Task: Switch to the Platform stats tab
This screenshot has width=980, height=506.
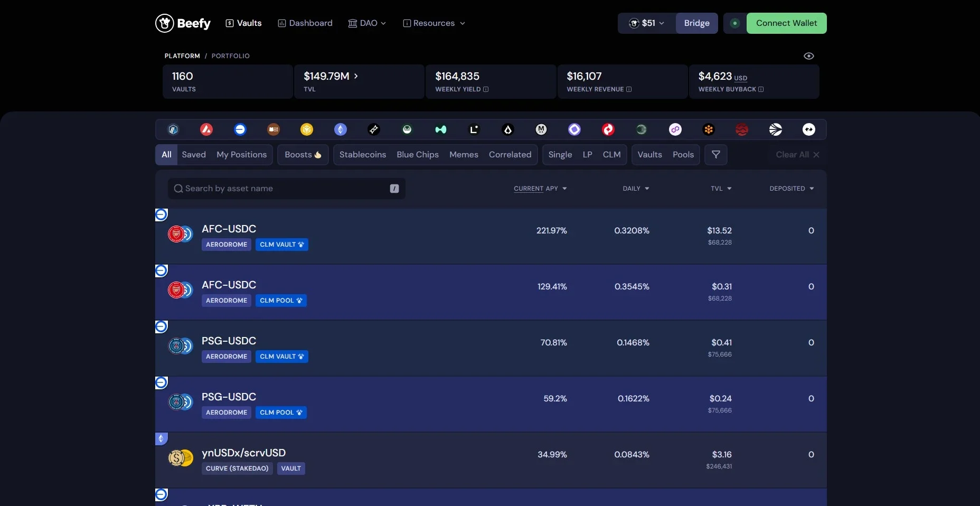Action: [182, 56]
